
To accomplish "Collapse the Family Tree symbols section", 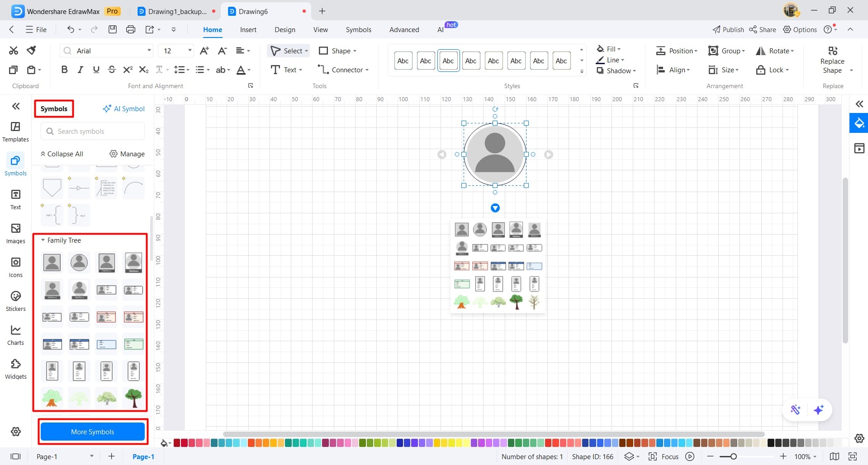I will 43,240.
